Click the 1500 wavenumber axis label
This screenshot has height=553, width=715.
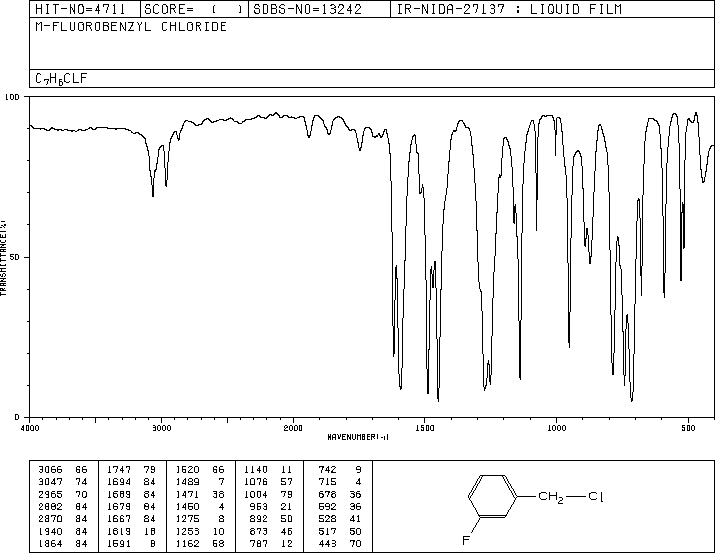pos(425,428)
